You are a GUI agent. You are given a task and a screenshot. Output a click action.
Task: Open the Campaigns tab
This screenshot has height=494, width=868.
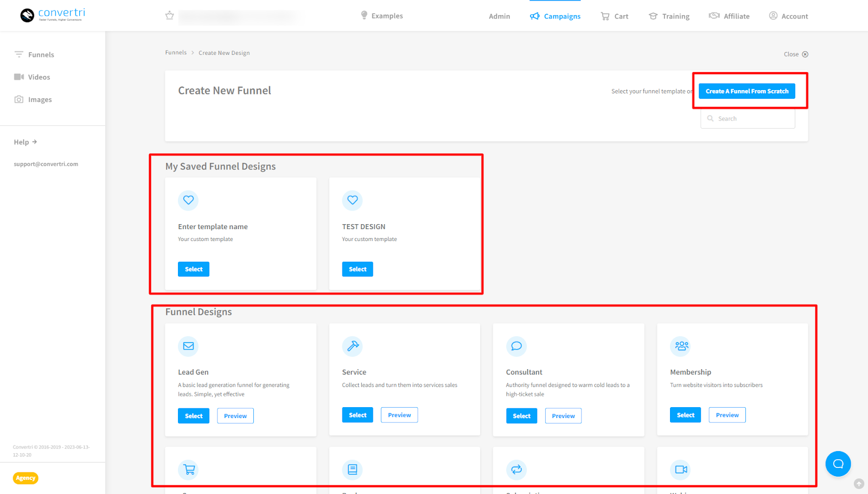point(556,16)
